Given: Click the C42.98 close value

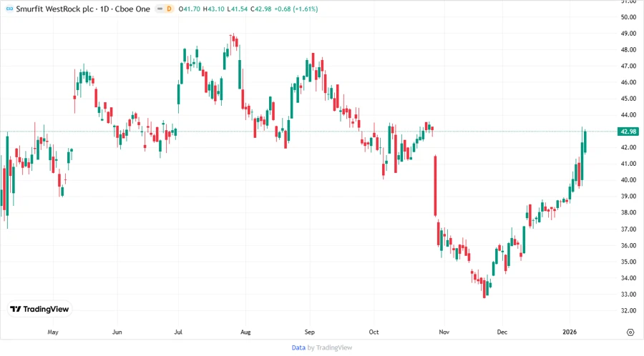Looking at the screenshot, I should tap(260, 9).
